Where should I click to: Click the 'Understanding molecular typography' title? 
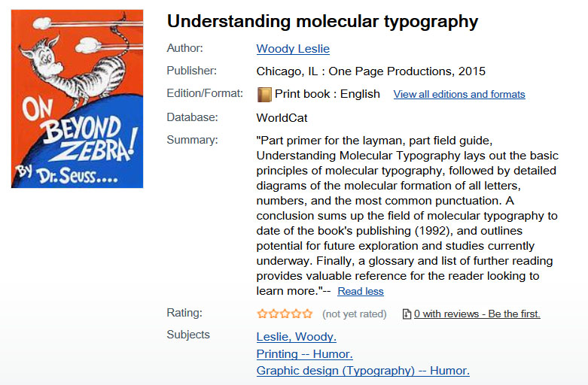tap(322, 21)
